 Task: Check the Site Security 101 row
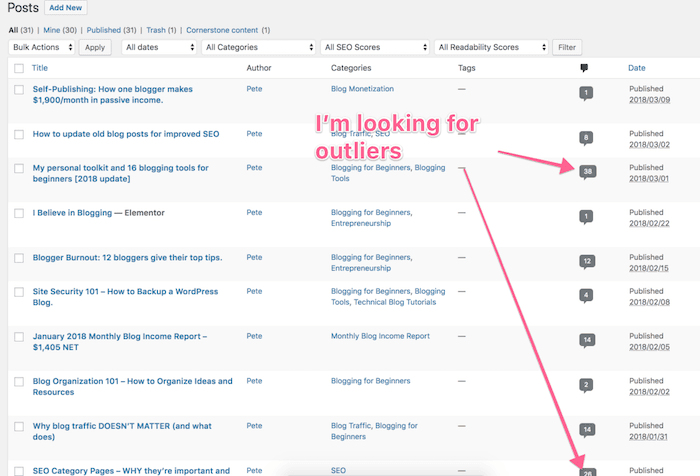click(x=19, y=292)
